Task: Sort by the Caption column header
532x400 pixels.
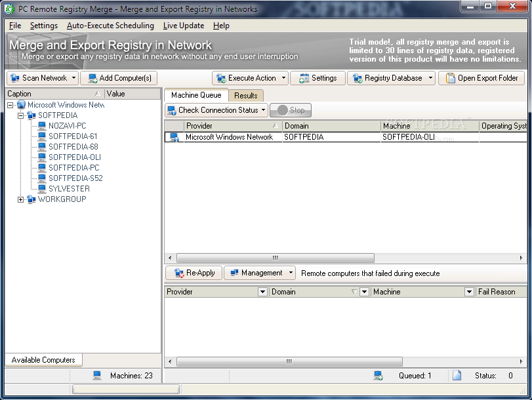Action: point(54,94)
